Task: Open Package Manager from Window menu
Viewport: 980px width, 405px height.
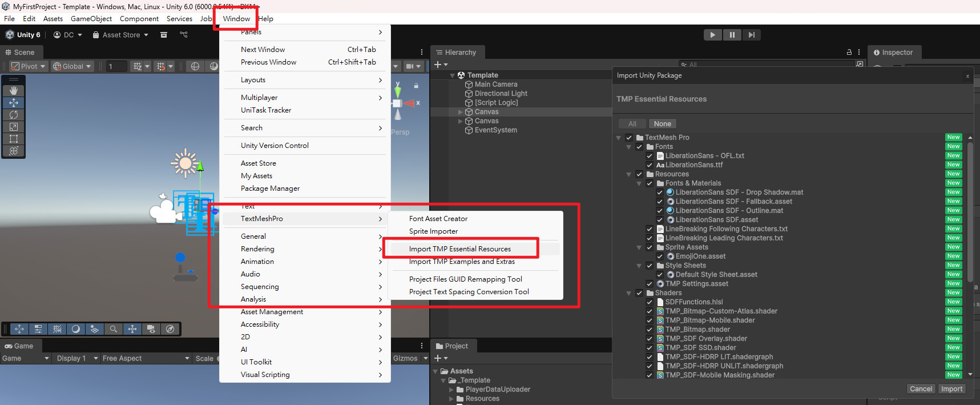Action: (x=270, y=189)
